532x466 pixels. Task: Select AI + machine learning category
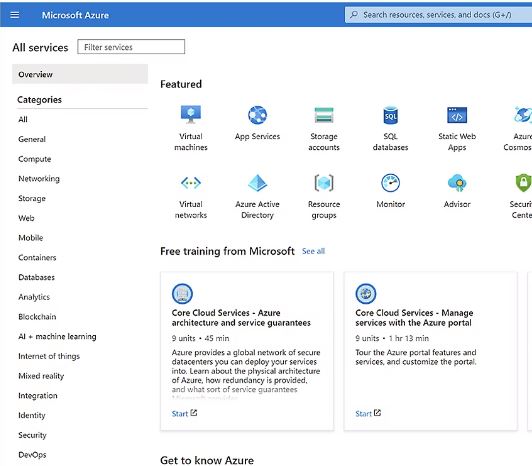[57, 336]
